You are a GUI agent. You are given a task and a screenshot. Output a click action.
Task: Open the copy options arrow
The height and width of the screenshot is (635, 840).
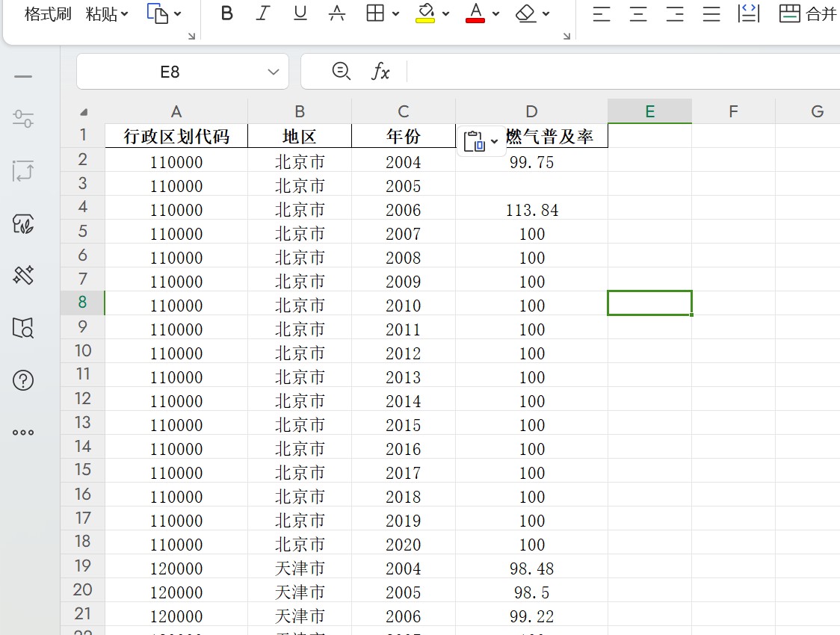point(178,14)
